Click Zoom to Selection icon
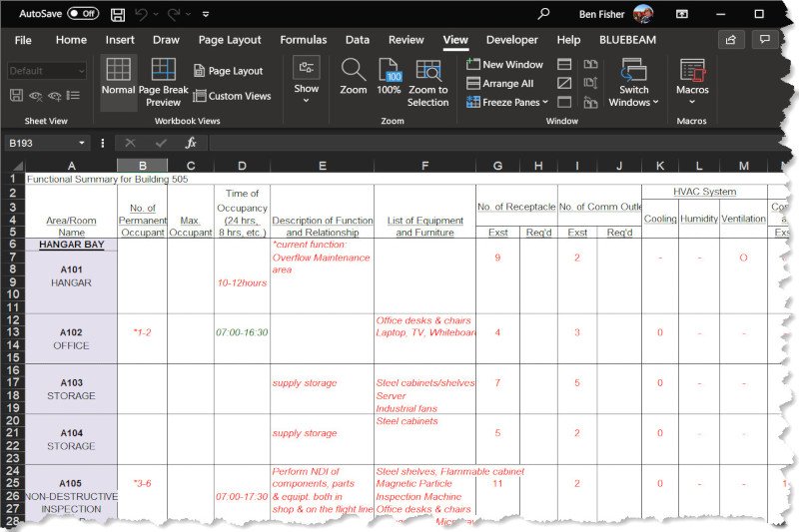 [x=428, y=81]
